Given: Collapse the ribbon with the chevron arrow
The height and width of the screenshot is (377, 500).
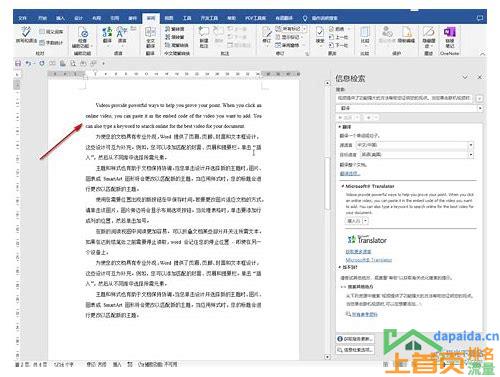Looking at the screenshot, I should point(482,54).
